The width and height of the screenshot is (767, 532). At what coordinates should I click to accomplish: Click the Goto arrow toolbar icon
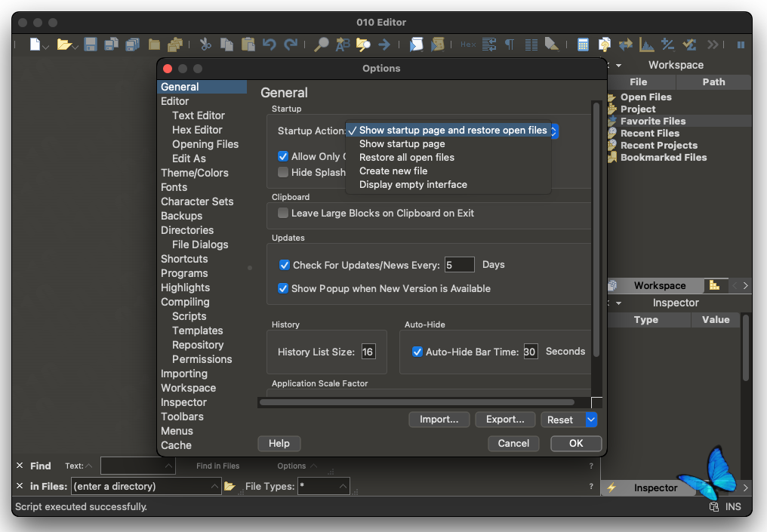click(384, 45)
